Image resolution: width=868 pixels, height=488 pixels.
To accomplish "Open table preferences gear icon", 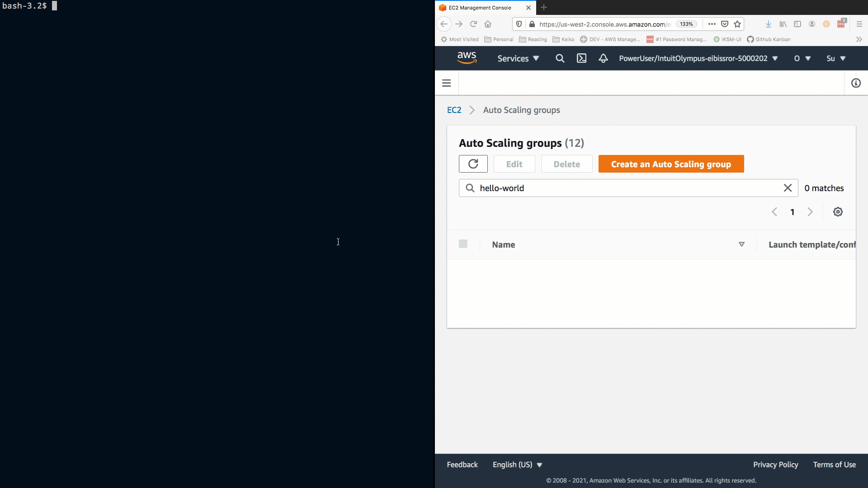I will tap(838, 212).
